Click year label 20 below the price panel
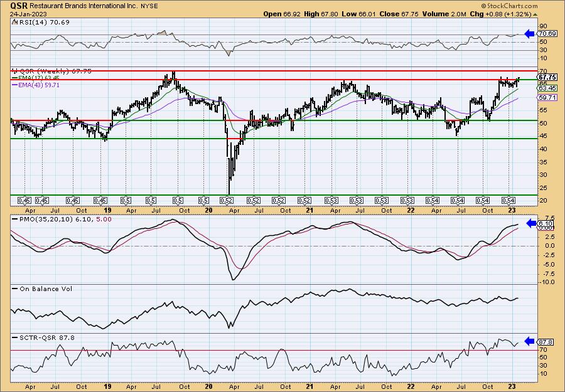565x392 pixels. [x=208, y=211]
